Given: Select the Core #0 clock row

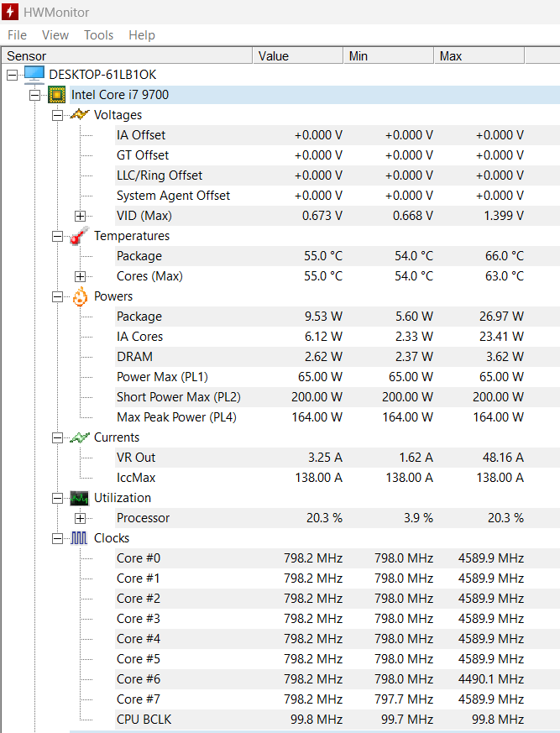Looking at the screenshot, I should (338, 558).
